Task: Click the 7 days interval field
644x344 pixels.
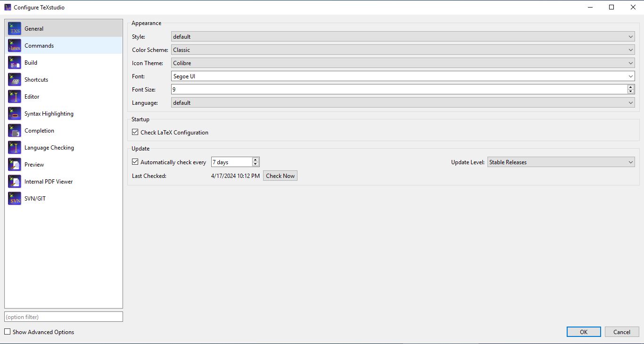Action: click(x=231, y=162)
